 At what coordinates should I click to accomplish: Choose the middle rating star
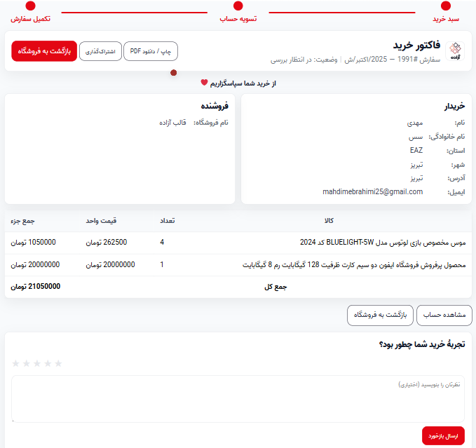tap(37, 363)
